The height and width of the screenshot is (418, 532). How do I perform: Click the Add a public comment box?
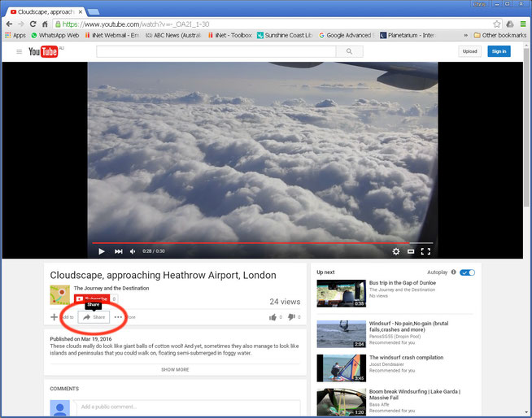click(x=188, y=407)
